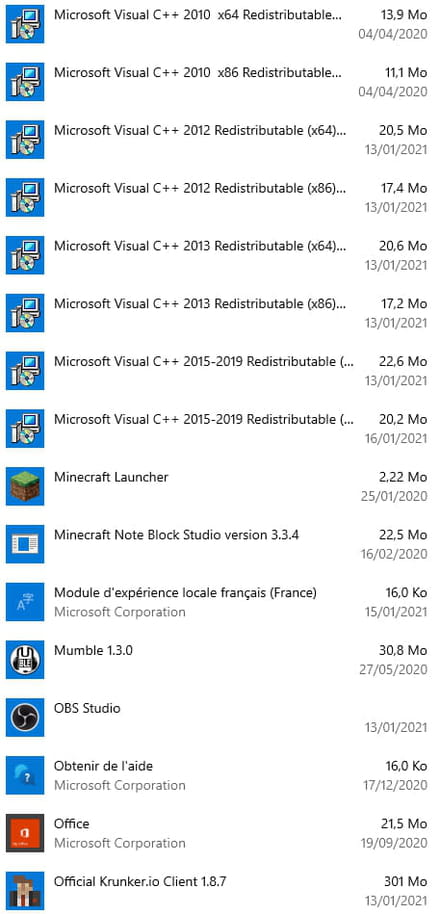Click the OBS Studio icon
440x914 pixels.
pyautogui.click(x=25, y=717)
